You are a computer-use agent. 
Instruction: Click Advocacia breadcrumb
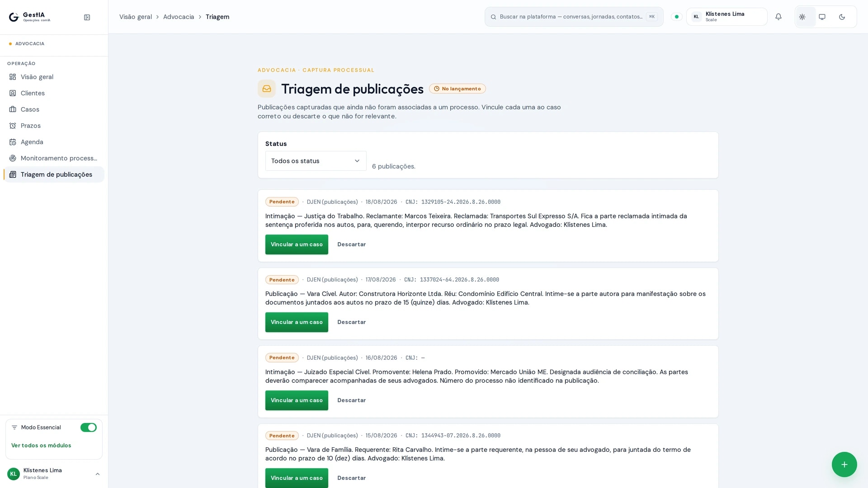(x=179, y=17)
